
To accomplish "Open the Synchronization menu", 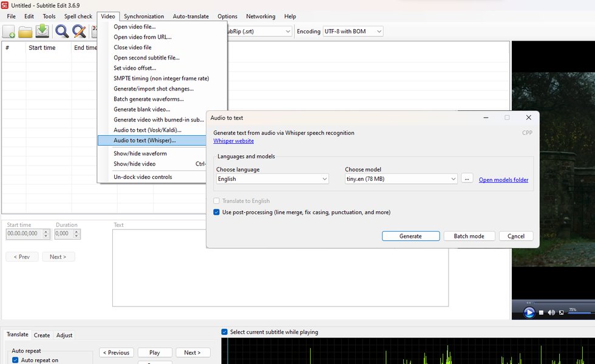I will tap(144, 16).
